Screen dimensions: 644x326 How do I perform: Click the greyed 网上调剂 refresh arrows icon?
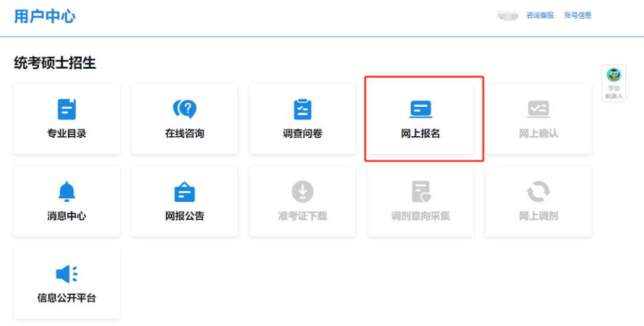click(538, 192)
